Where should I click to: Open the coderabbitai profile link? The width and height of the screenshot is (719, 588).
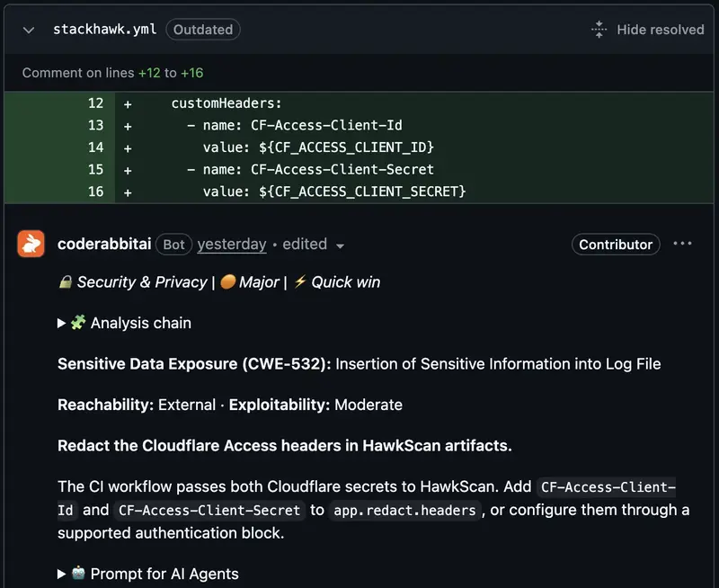pyautogui.click(x=104, y=244)
